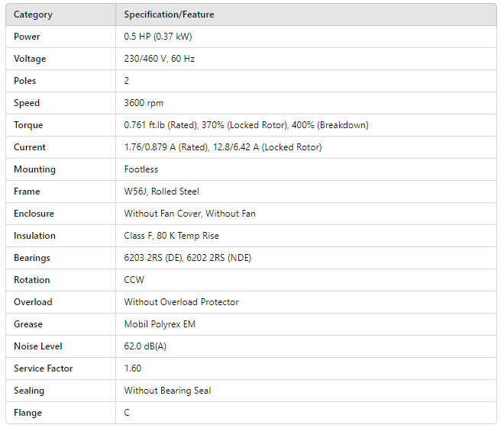Click the Without Overload Protector cell
The width and height of the screenshot is (504, 428).
click(182, 302)
